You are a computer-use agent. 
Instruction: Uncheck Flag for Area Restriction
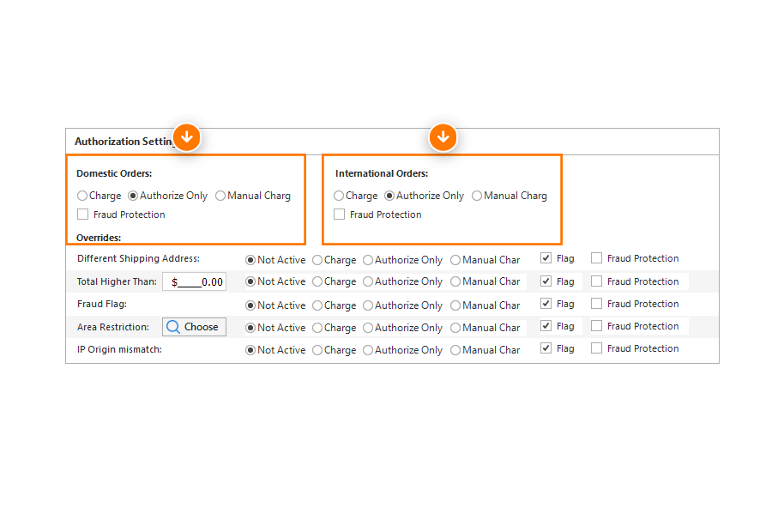[546, 325]
